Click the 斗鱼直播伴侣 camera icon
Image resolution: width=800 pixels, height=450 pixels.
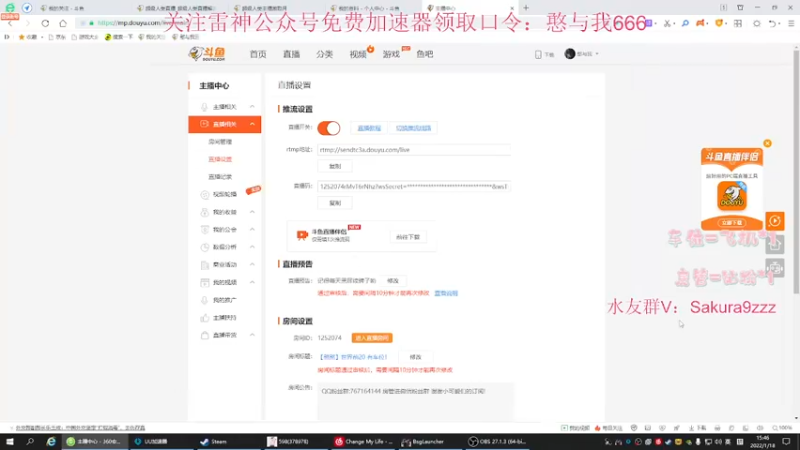click(302, 235)
